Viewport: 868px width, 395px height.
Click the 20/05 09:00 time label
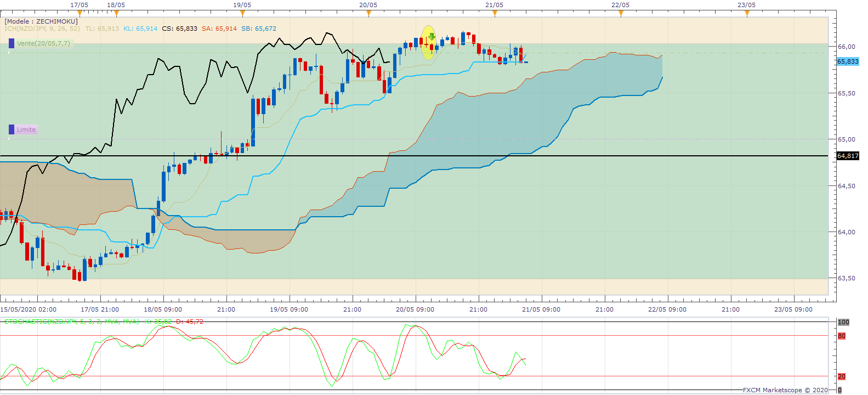415,309
